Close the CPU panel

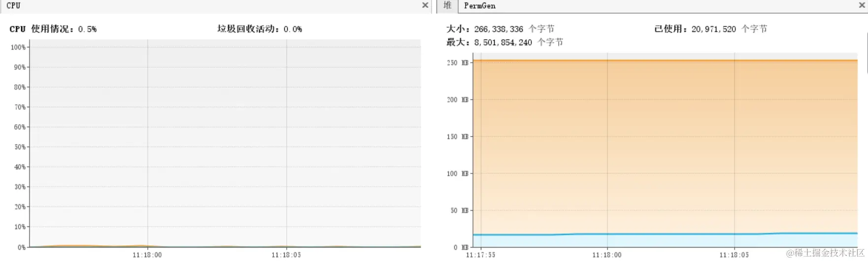coord(425,5)
